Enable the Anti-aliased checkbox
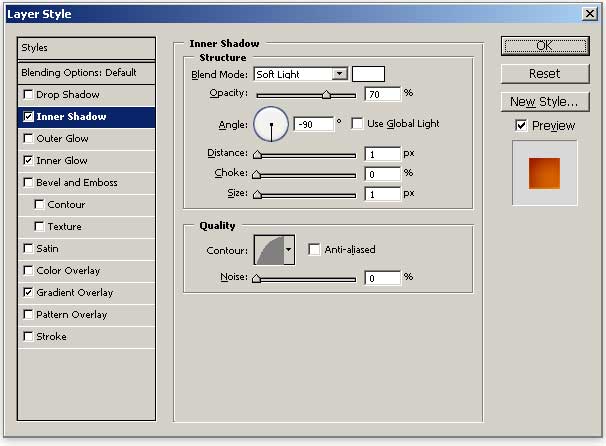Image resolution: width=606 pixels, height=446 pixels. pos(314,249)
